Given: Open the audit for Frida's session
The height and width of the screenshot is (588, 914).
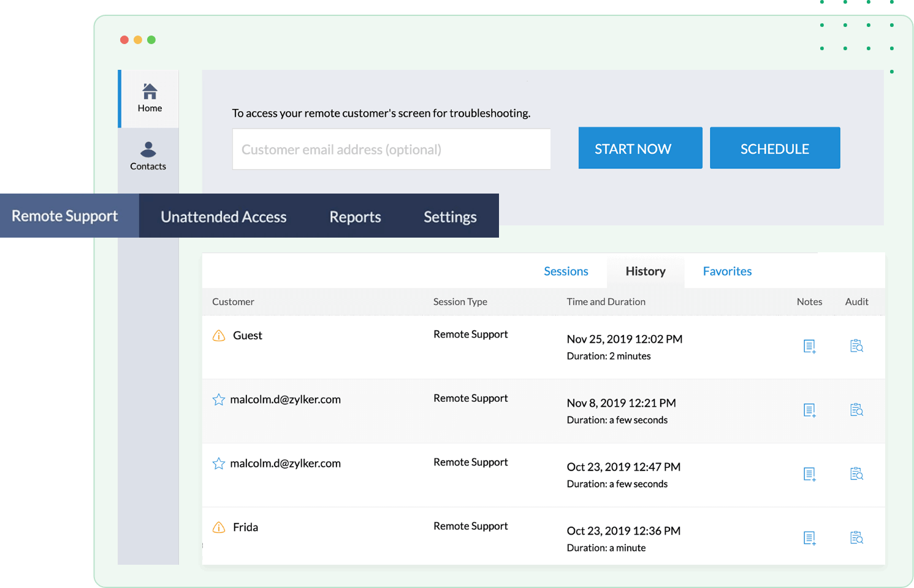Looking at the screenshot, I should coord(856,537).
